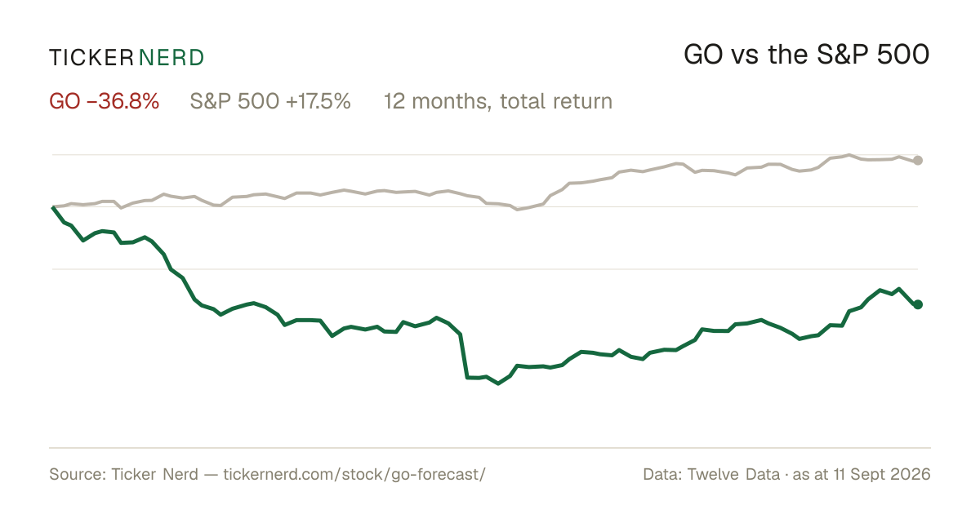Select the S&P 500 +17.5% legend label

(x=270, y=102)
